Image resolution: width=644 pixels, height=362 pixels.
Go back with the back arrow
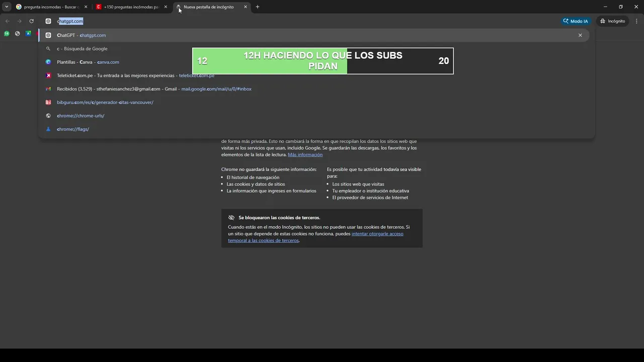coord(7,21)
